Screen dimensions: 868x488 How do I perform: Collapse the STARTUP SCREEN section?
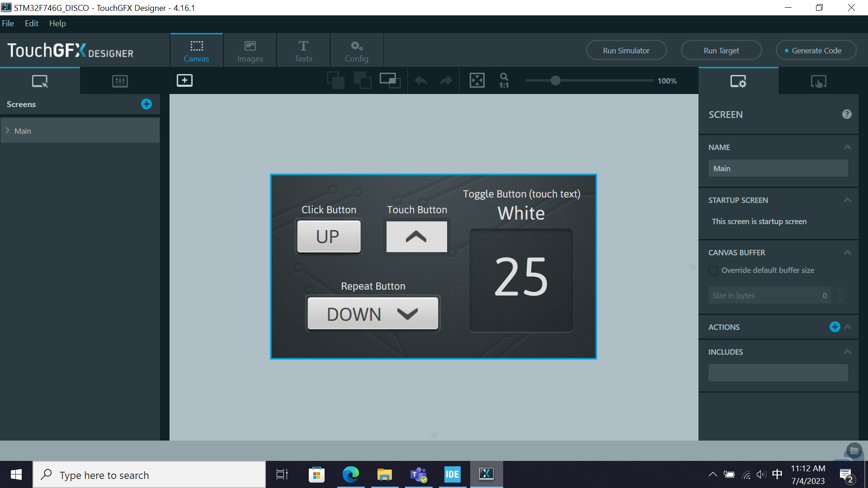pos(847,200)
